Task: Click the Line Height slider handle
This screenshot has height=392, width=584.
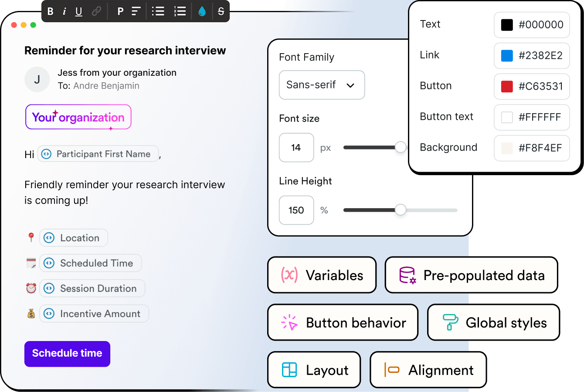Action: [x=400, y=210]
